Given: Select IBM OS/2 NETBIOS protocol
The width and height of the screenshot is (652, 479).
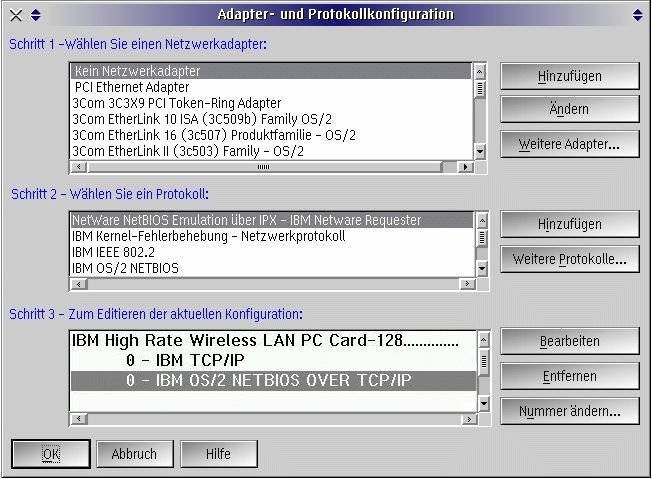Looking at the screenshot, I should pyautogui.click(x=272, y=268).
